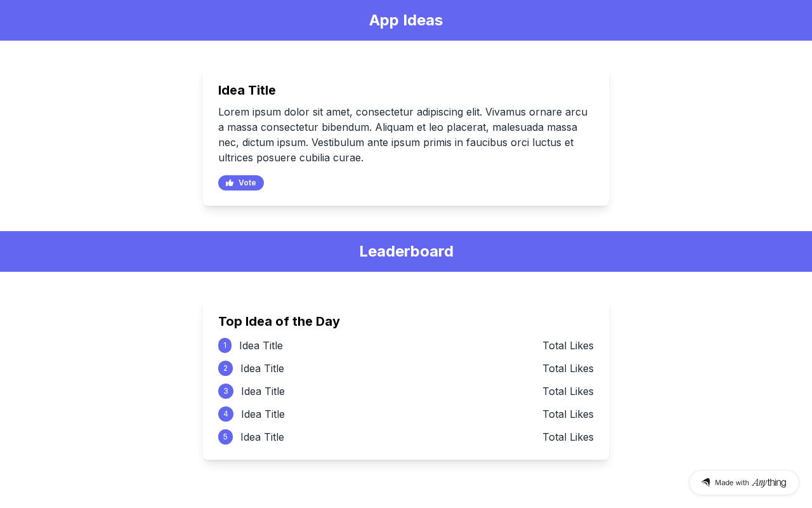
Task: Click the "Top Idea of the Day" heading
Action: [x=279, y=321]
